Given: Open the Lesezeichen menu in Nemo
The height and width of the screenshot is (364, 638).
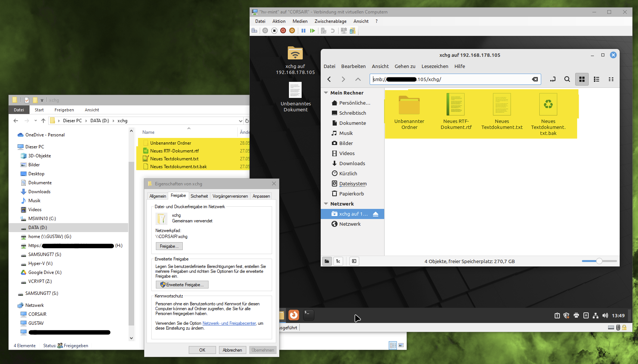Looking at the screenshot, I should pos(435,66).
